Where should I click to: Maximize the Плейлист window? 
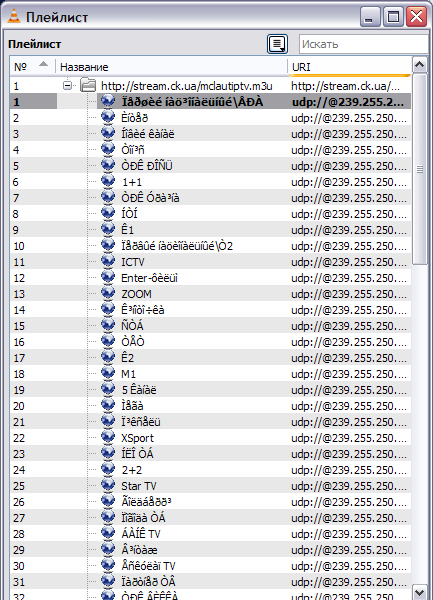tap(393, 16)
